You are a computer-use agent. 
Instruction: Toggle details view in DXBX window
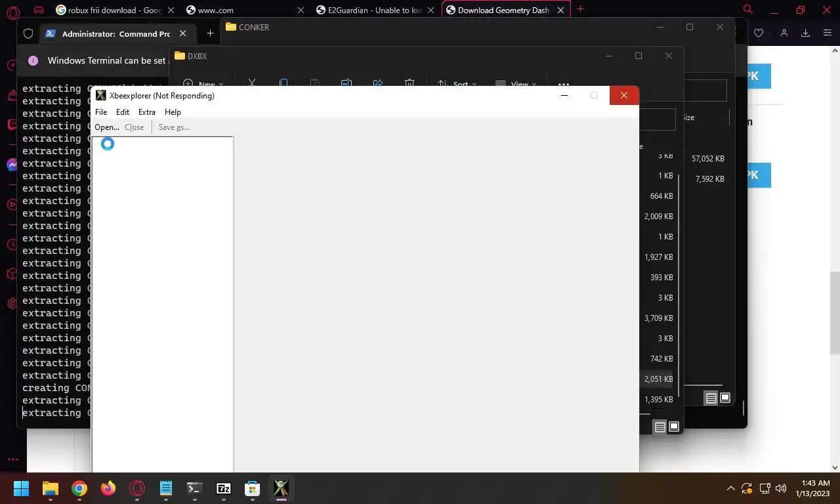pyautogui.click(x=660, y=427)
